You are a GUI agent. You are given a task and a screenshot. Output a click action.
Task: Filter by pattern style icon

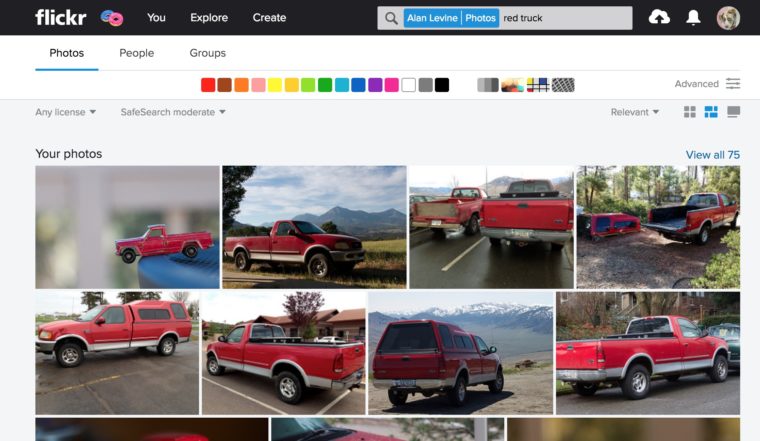tap(563, 85)
